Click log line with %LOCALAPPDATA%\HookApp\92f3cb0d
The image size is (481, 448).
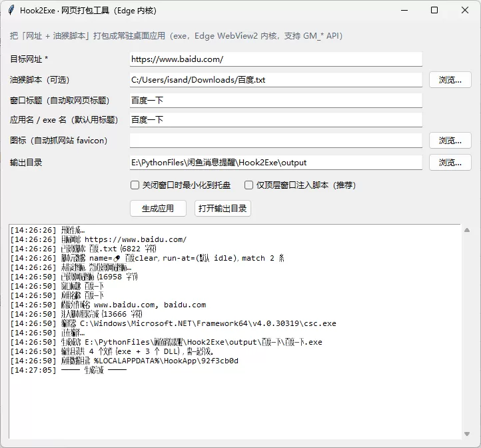click(124, 361)
